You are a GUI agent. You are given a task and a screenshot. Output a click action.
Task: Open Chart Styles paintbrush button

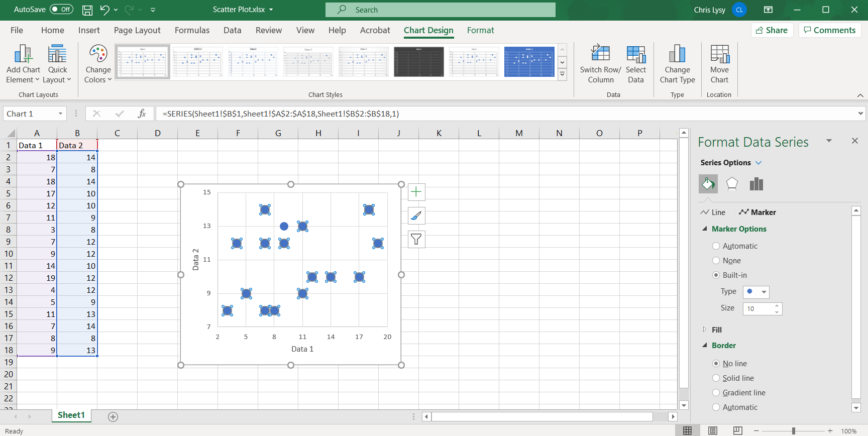pos(416,216)
